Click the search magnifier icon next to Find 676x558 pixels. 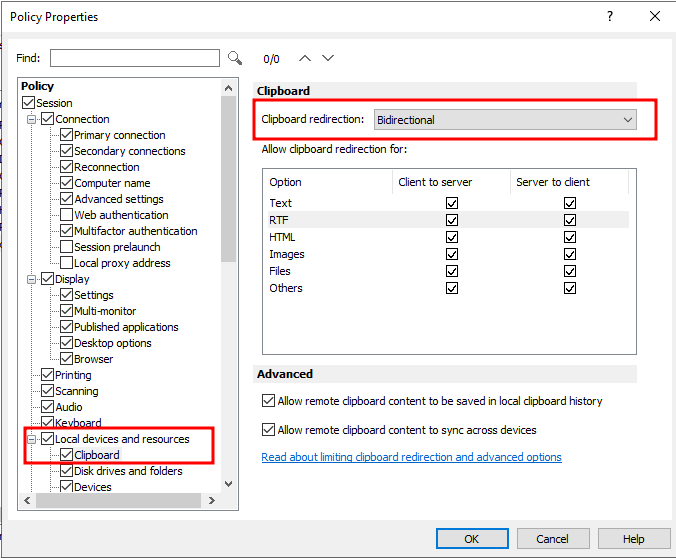[235, 58]
